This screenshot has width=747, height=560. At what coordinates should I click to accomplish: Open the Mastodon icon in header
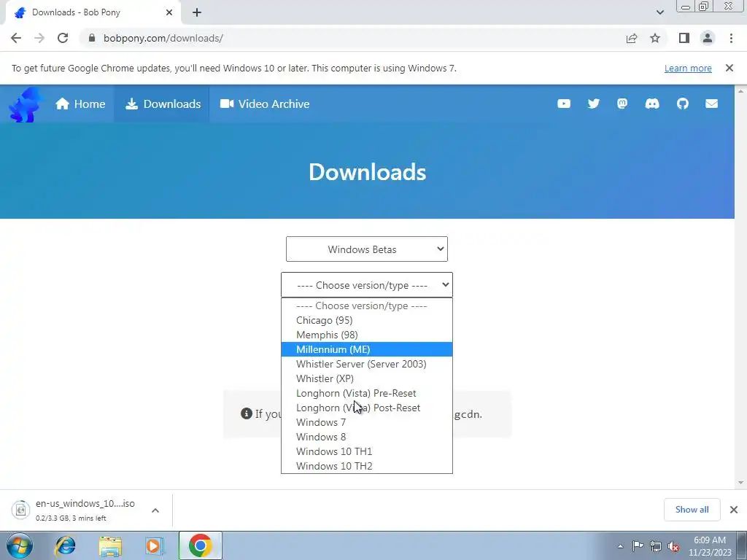click(x=622, y=104)
